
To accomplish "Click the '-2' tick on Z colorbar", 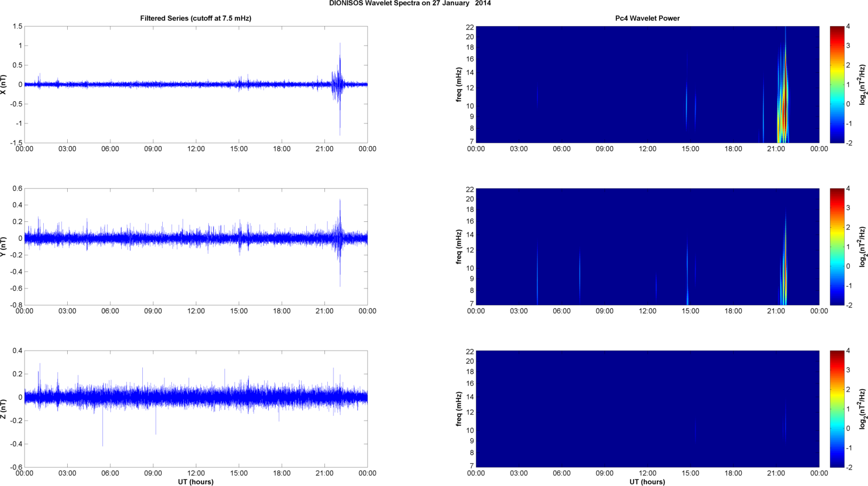I will click(848, 467).
